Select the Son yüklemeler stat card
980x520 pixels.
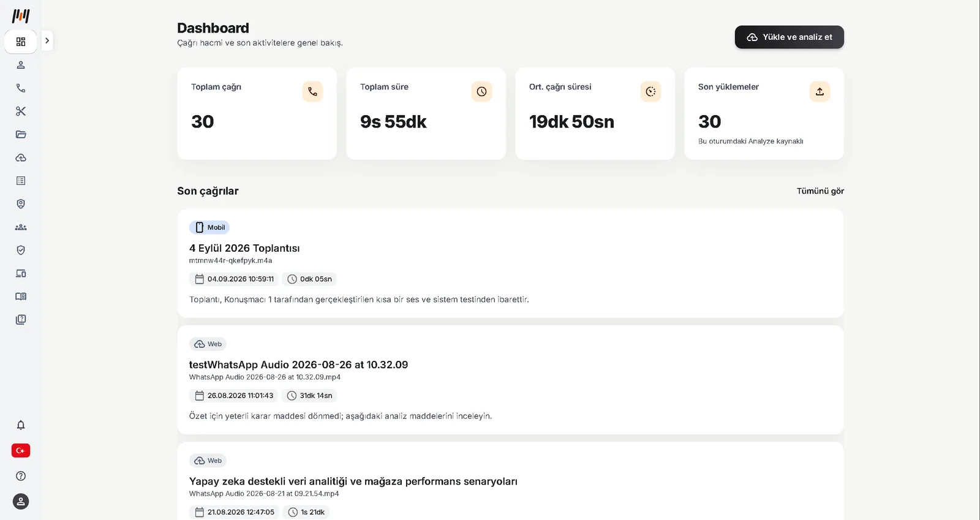click(764, 114)
